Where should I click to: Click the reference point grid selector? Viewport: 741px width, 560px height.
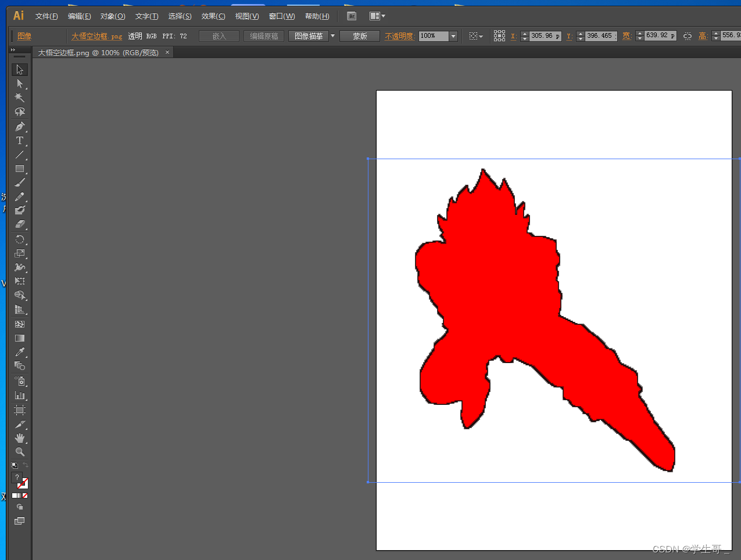coord(499,36)
